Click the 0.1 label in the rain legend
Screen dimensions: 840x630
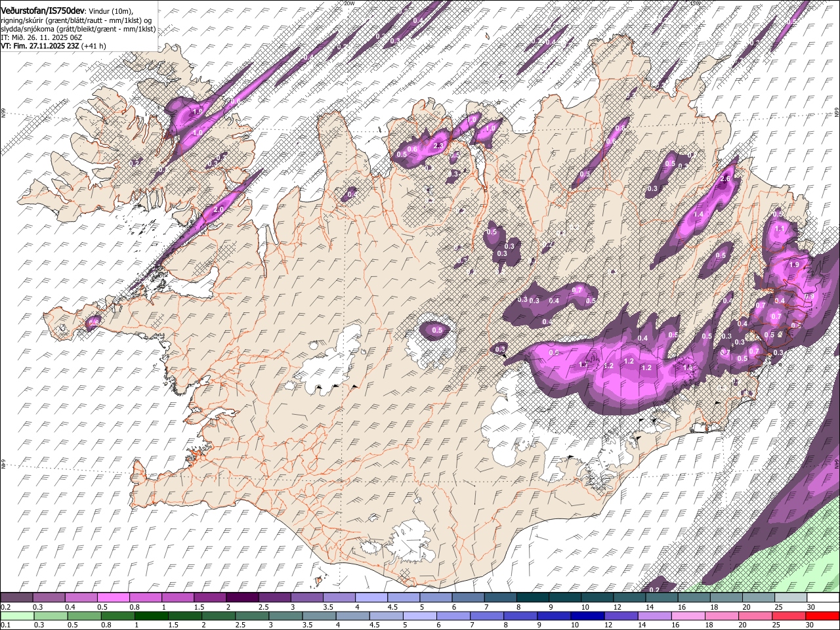point(6,625)
